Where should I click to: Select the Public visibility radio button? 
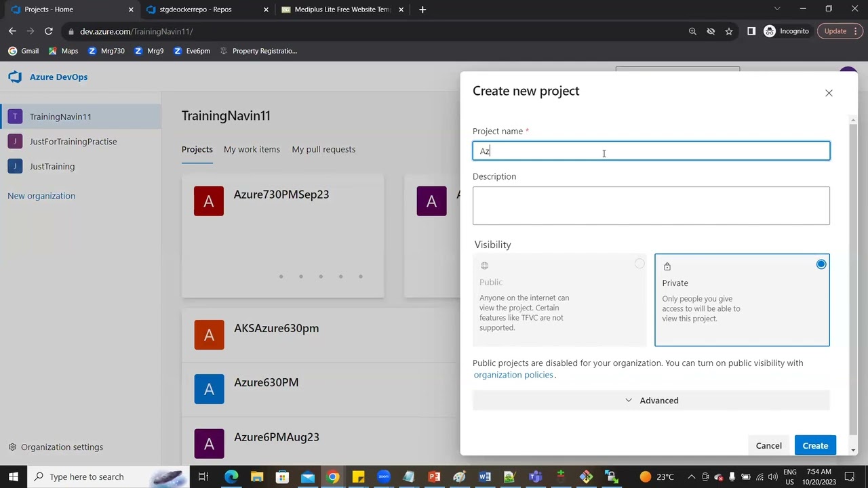[x=639, y=264]
